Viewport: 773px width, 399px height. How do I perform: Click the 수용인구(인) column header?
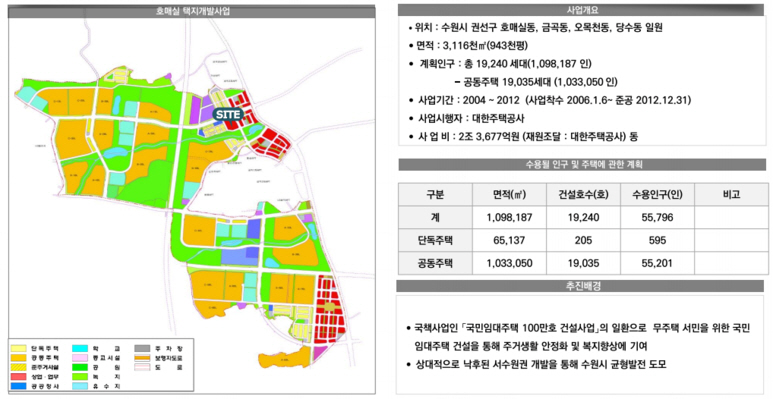tap(657, 194)
